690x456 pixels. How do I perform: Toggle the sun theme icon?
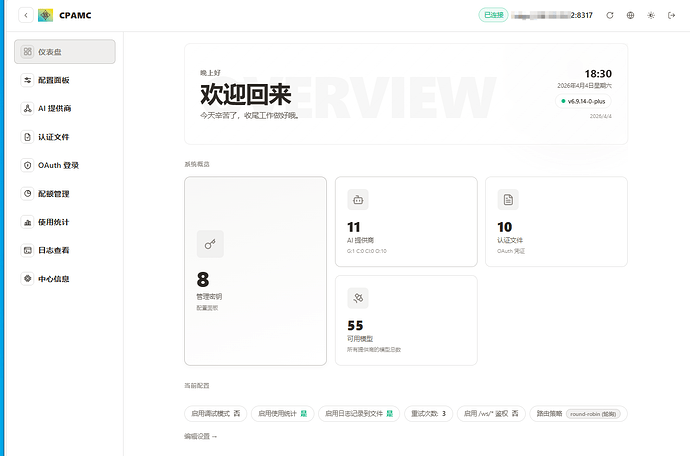point(651,15)
